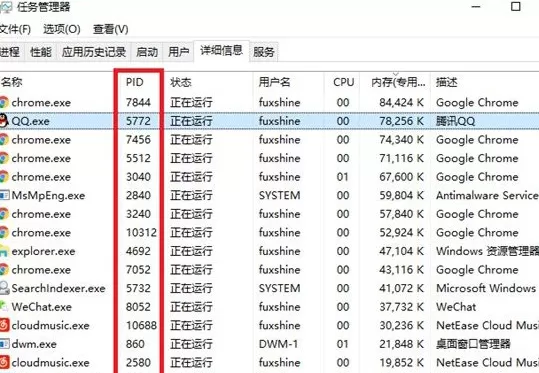Image resolution: width=539 pixels, height=373 pixels.
Task: Click the chrome icon for PID 7844
Action: 4,102
